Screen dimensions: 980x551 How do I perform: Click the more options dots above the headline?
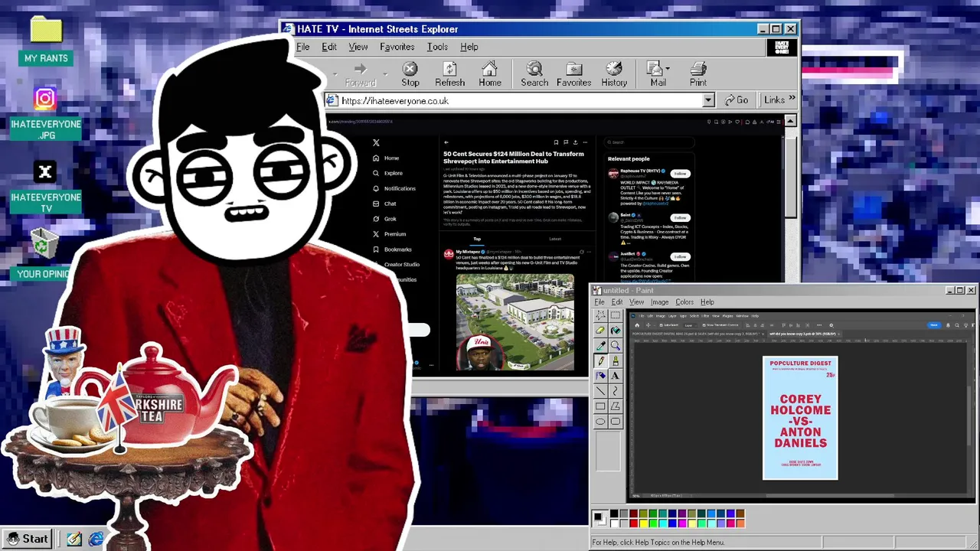585,142
